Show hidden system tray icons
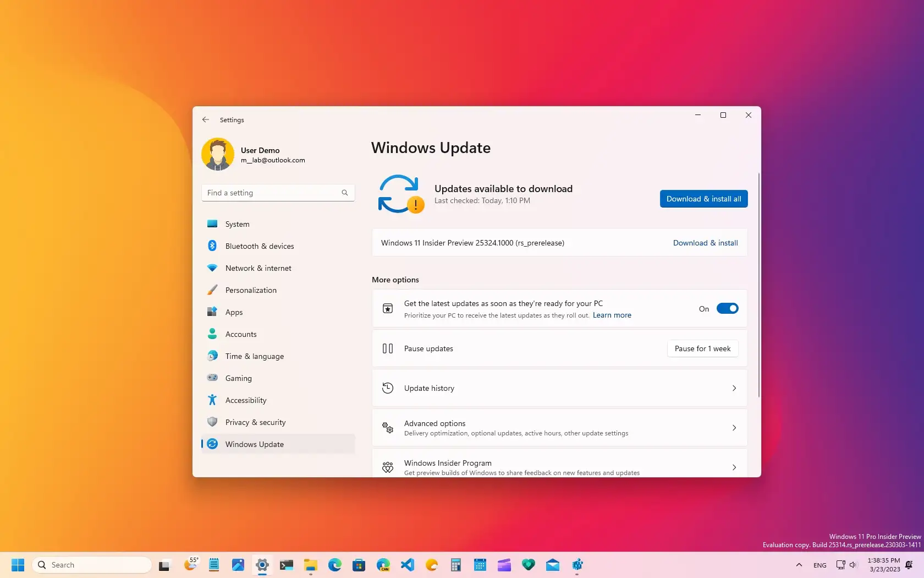Viewport: 924px width, 578px height. click(799, 565)
